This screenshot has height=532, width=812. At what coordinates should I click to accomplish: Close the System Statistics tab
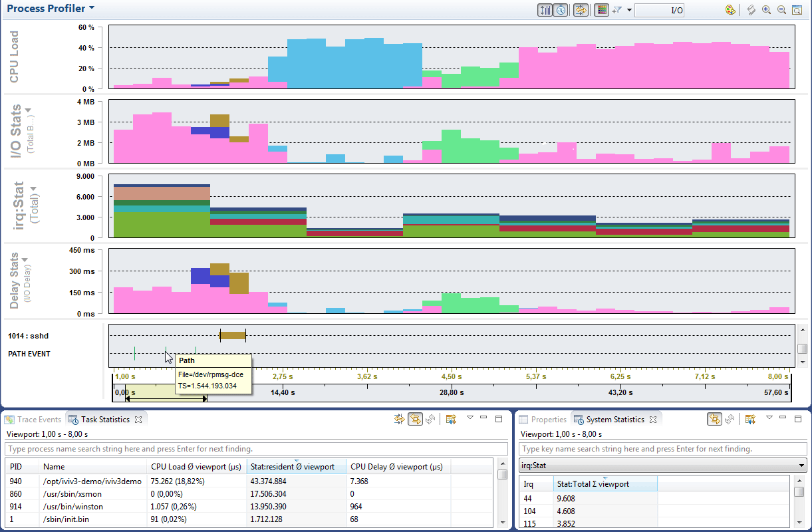(x=653, y=420)
